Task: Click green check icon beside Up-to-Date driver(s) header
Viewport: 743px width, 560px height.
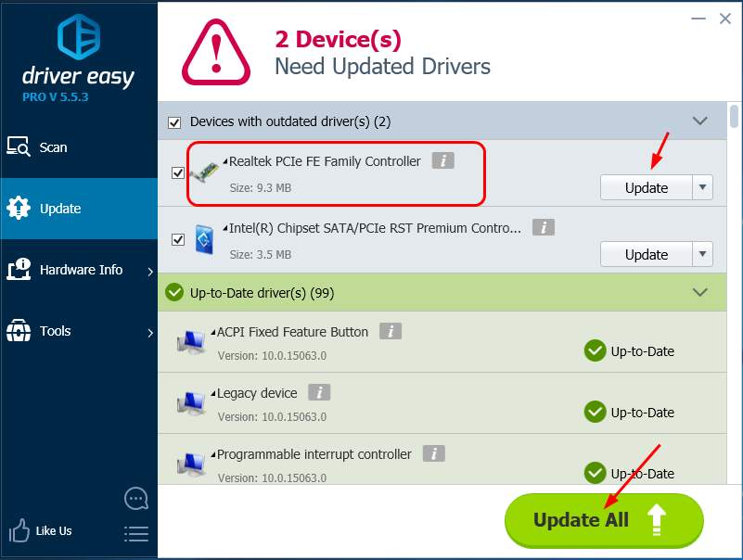Action: 174,292
